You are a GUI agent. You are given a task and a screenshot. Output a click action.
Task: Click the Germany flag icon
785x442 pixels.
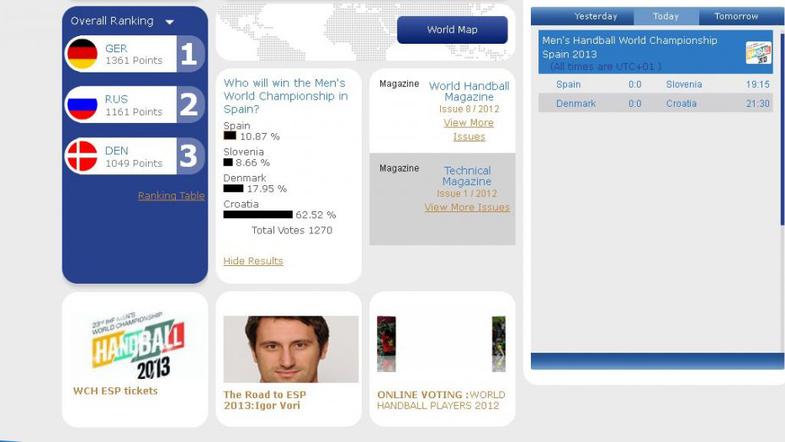(82, 54)
